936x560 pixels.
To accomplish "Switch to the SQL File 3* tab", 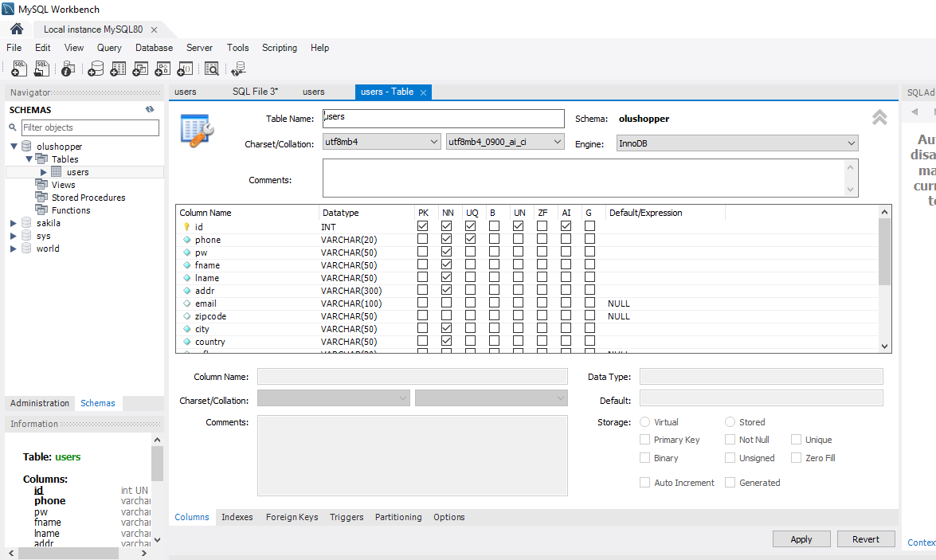I will [255, 92].
